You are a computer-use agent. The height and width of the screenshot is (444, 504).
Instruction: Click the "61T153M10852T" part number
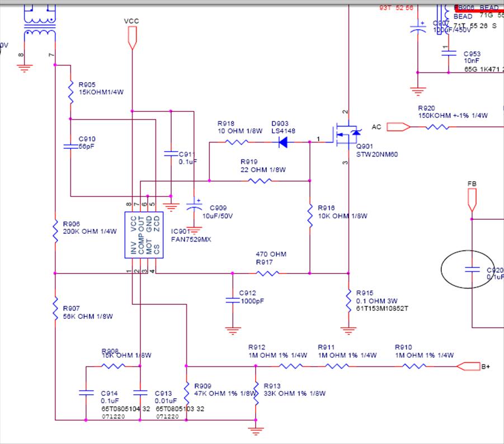382,309
